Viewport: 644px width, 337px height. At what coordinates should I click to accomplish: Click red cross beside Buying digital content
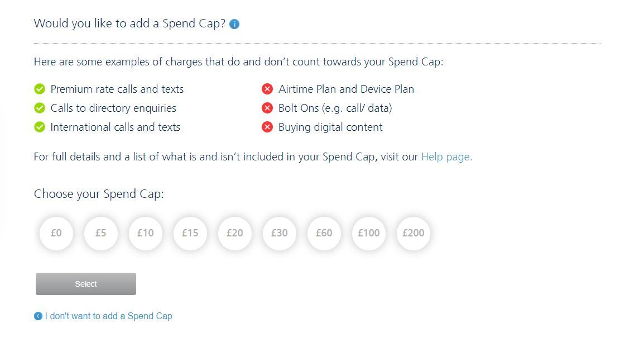tap(267, 127)
